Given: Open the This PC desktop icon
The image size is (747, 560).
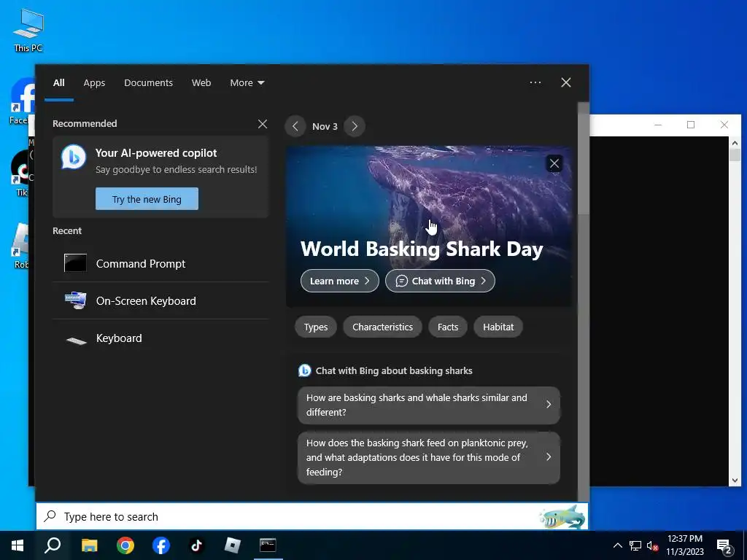Looking at the screenshot, I should [x=28, y=29].
